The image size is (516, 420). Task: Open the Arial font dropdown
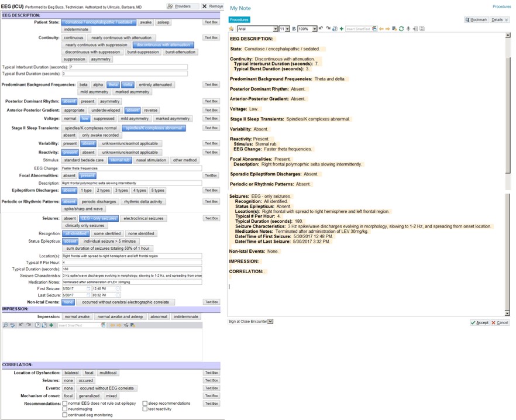(x=276, y=29)
